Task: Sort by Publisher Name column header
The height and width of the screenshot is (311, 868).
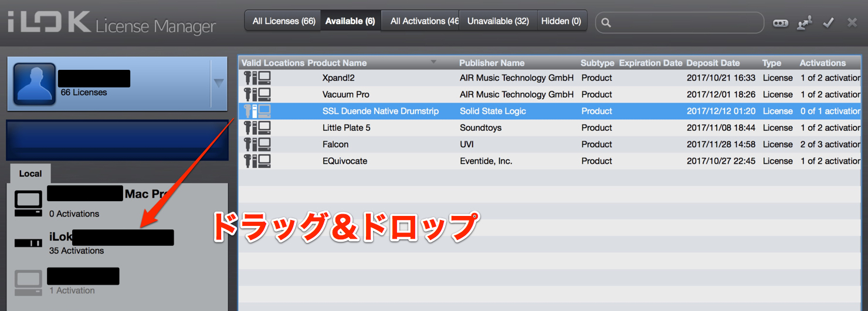Action: tap(491, 63)
